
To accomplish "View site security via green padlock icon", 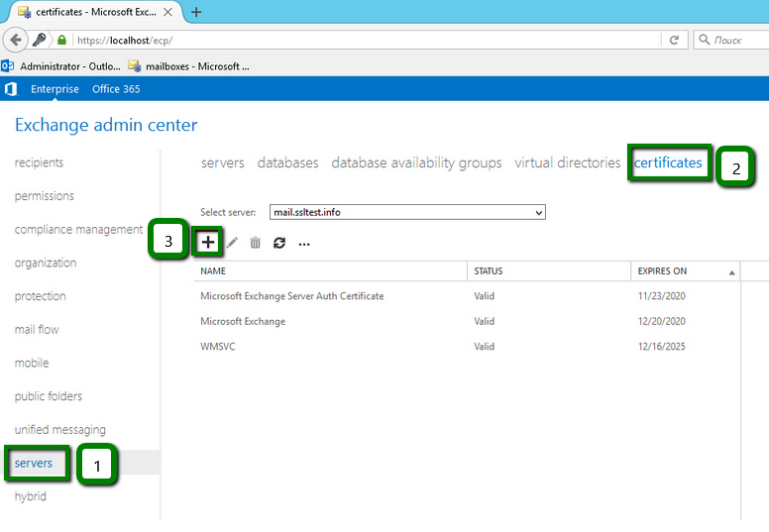I will point(61,40).
